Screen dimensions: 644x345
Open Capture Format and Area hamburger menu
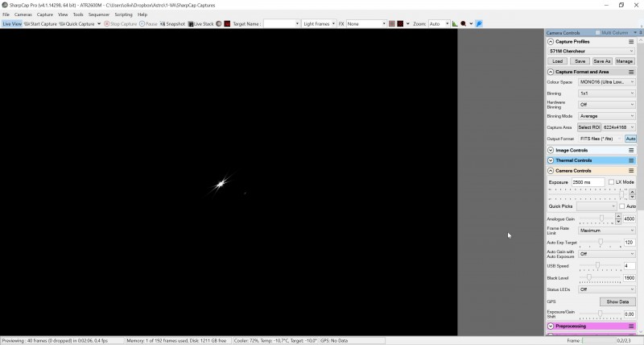(631, 72)
